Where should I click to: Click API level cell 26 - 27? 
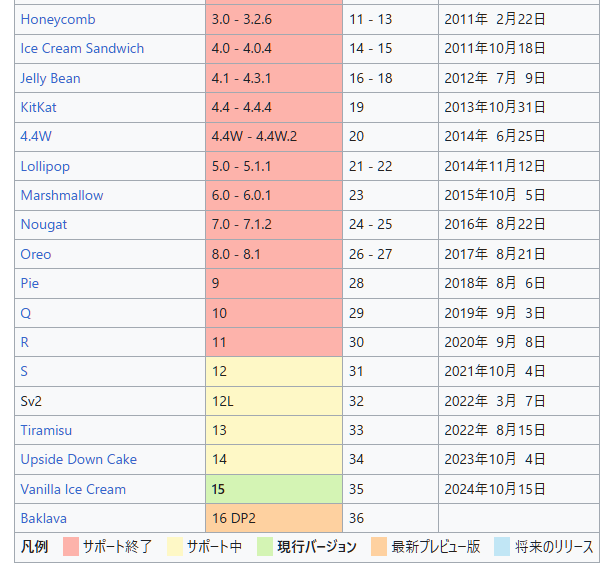pyautogui.click(x=390, y=254)
